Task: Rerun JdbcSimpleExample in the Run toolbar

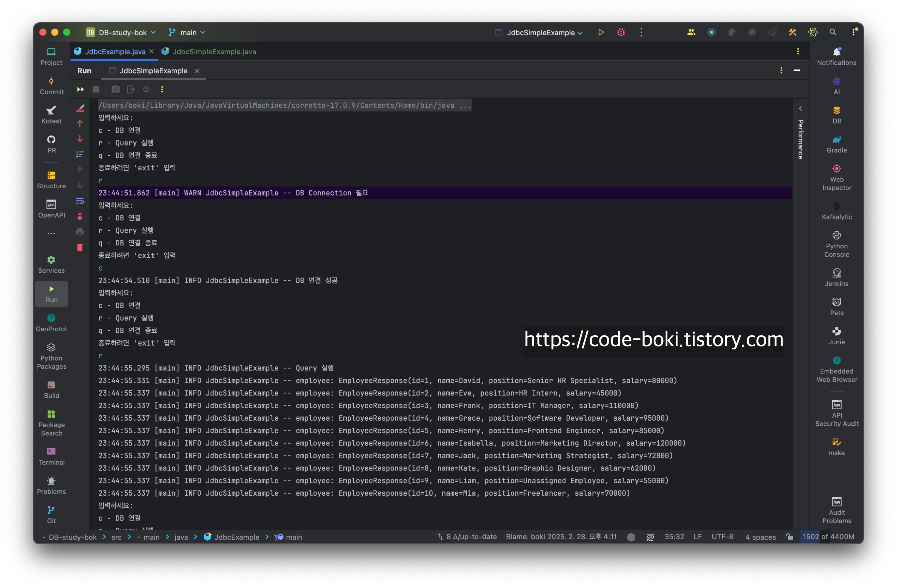Action: (x=80, y=89)
